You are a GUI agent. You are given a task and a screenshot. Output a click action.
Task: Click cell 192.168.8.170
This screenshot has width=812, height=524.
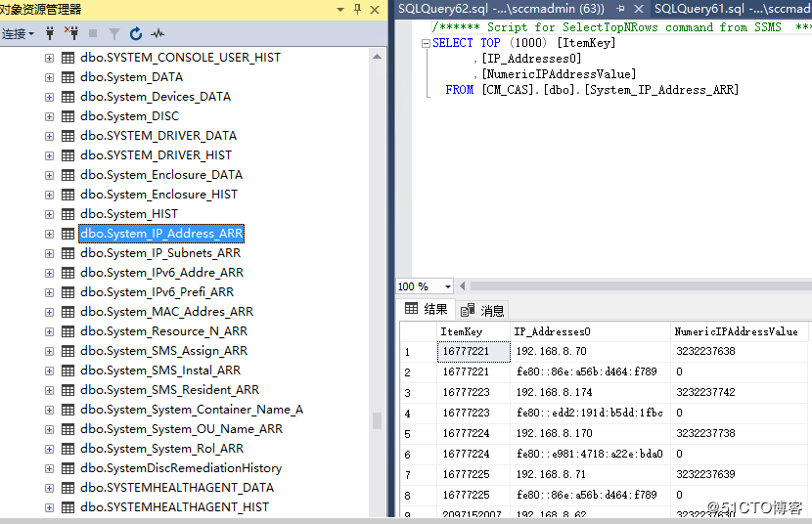click(590, 433)
